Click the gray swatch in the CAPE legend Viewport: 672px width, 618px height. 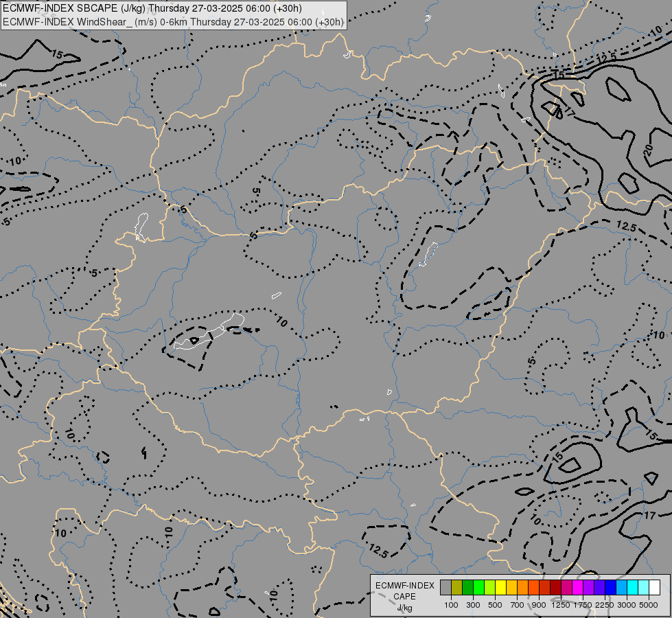445,587
